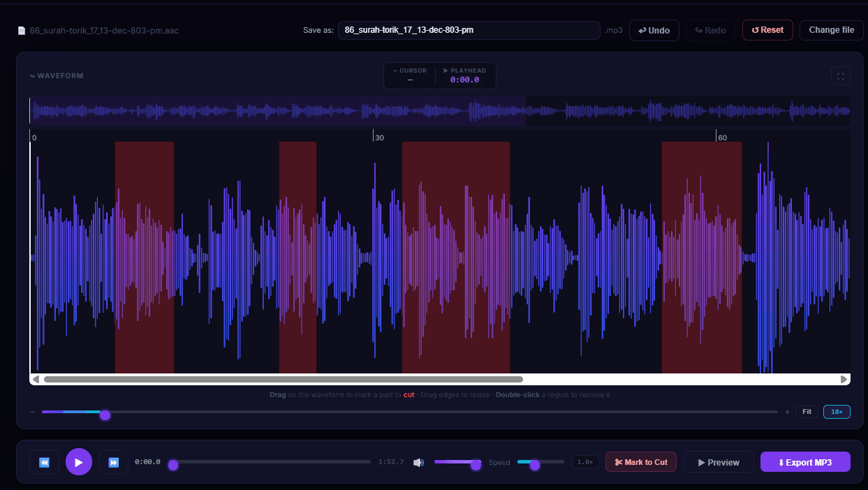Click the Fit zoom button
Image resolution: width=868 pixels, height=490 pixels.
click(807, 412)
